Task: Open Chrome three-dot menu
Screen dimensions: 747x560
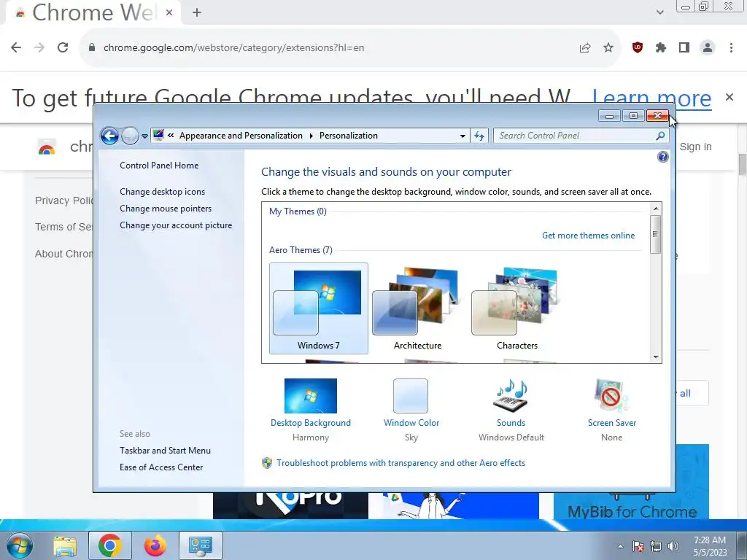Action: pos(731,47)
